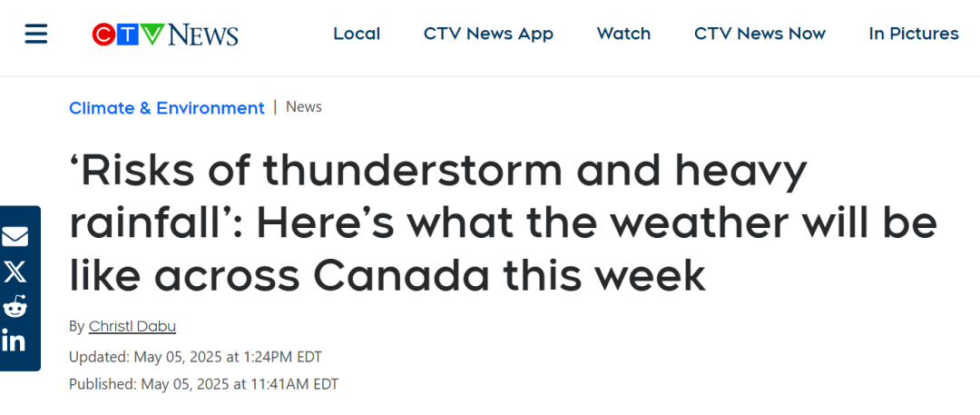980x415 pixels.
Task: Go to CTV News App page
Action: (489, 34)
